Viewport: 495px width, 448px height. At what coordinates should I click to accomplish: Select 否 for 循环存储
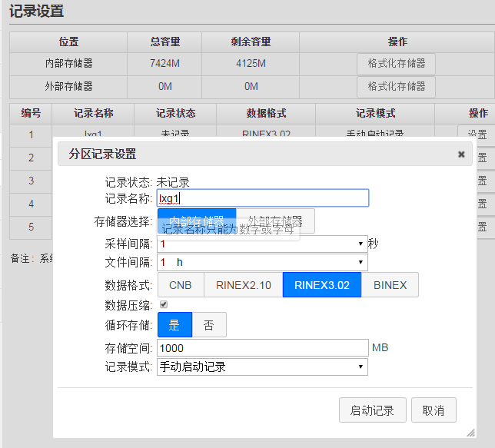point(209,325)
